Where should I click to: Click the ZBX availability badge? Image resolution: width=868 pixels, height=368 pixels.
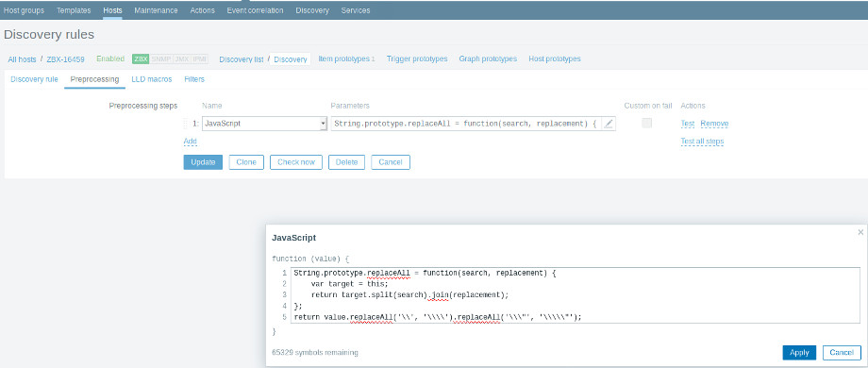point(141,59)
